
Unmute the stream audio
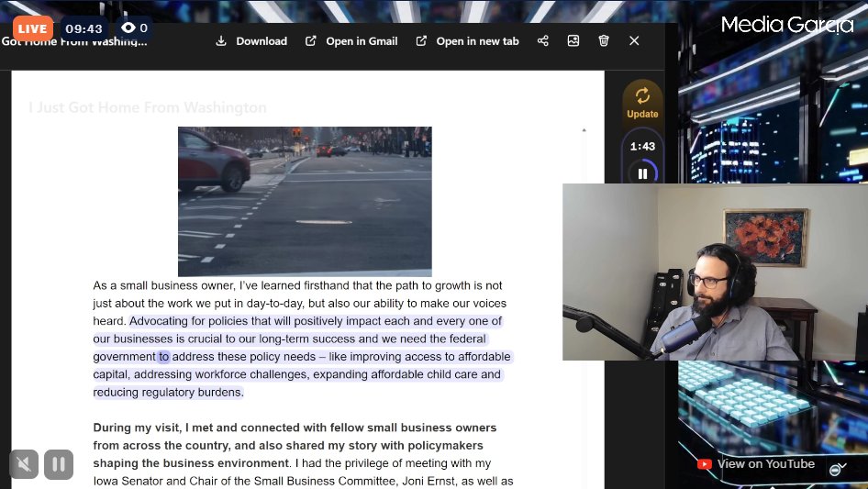24,464
